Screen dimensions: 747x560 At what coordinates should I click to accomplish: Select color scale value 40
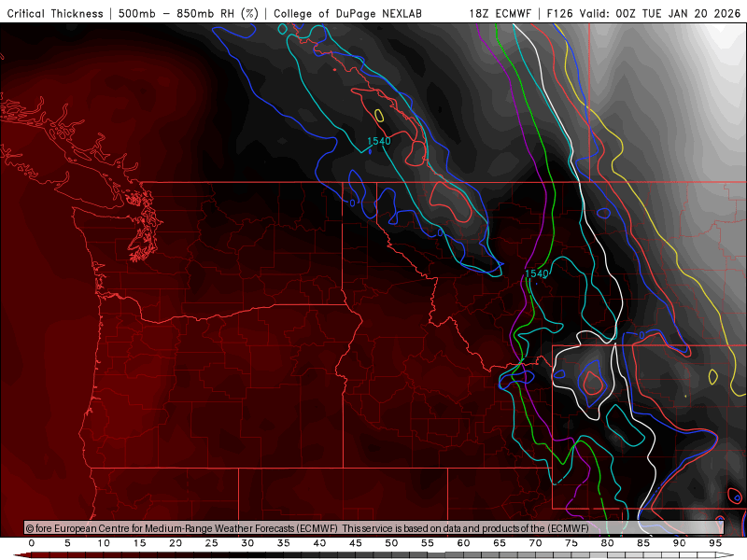pos(319,543)
